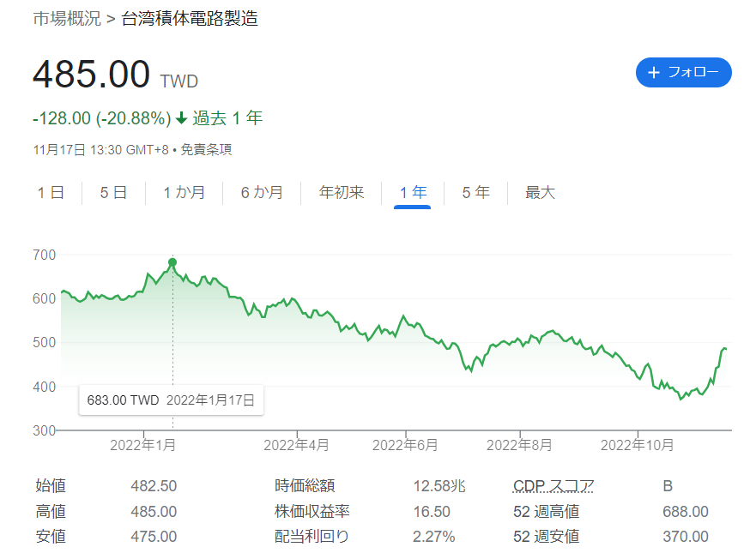This screenshot has width=756, height=559.
Task: Click the 配当利回り label
Action: [x=311, y=537]
